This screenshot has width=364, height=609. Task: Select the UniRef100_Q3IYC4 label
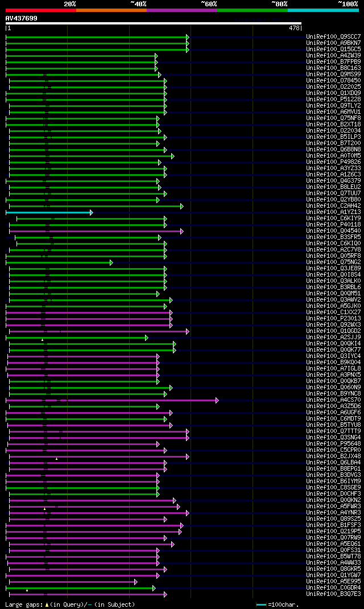click(333, 356)
